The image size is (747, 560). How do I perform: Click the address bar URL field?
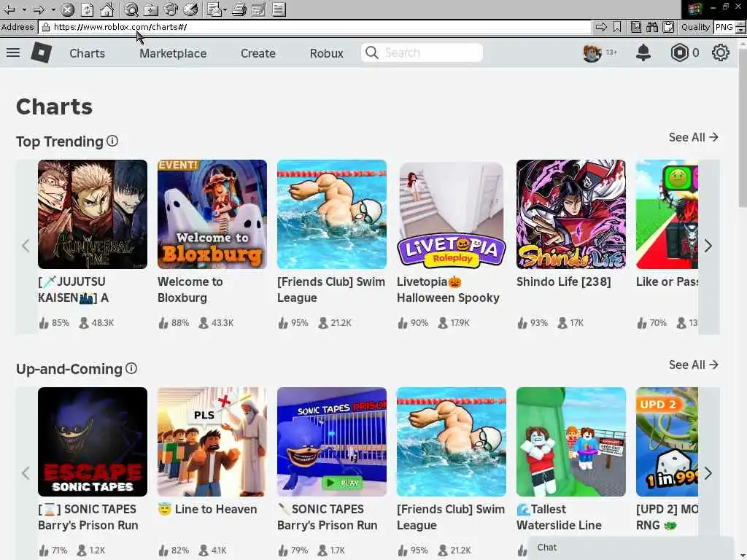coord(314,27)
